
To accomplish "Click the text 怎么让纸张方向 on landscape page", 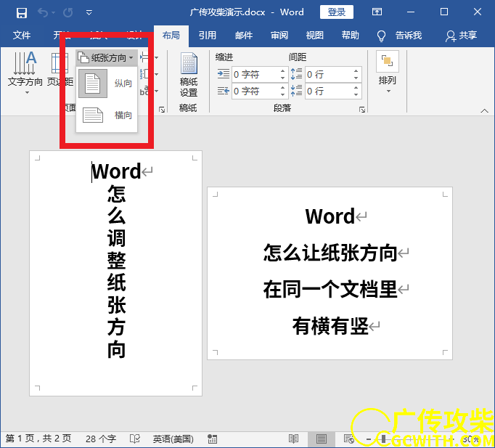I will (x=330, y=253).
